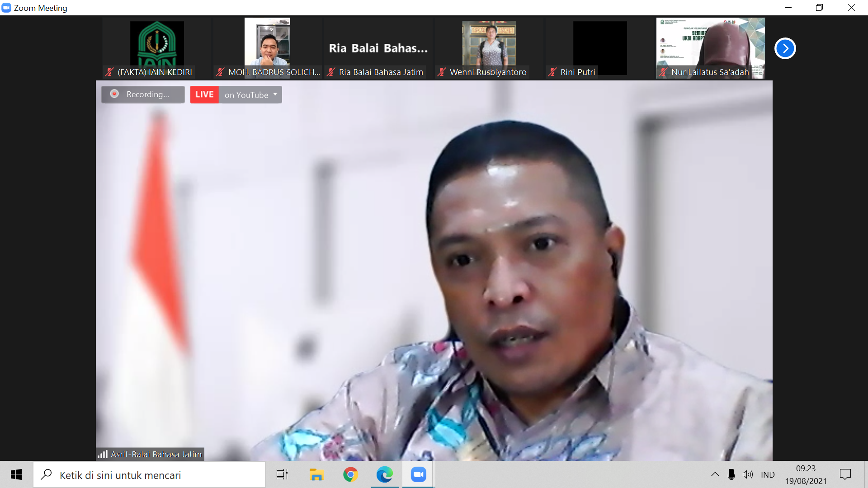Click the red recording indicator dot
This screenshot has width=868, height=488.
[x=114, y=94]
